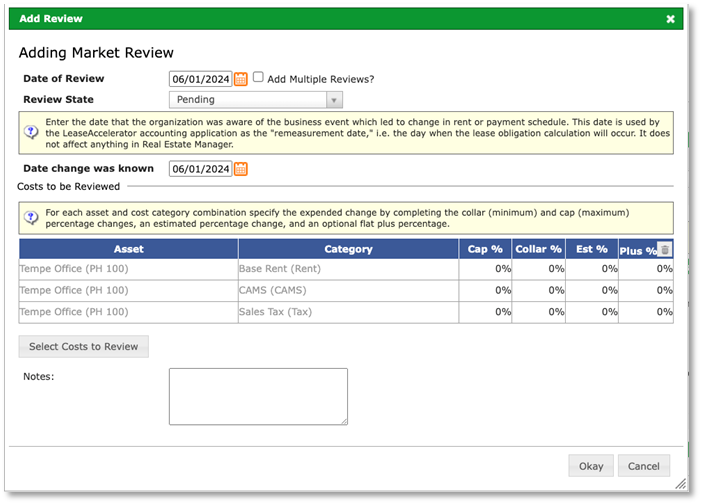
Task: Select Base Rent (Rent) category cell
Action: click(348, 269)
